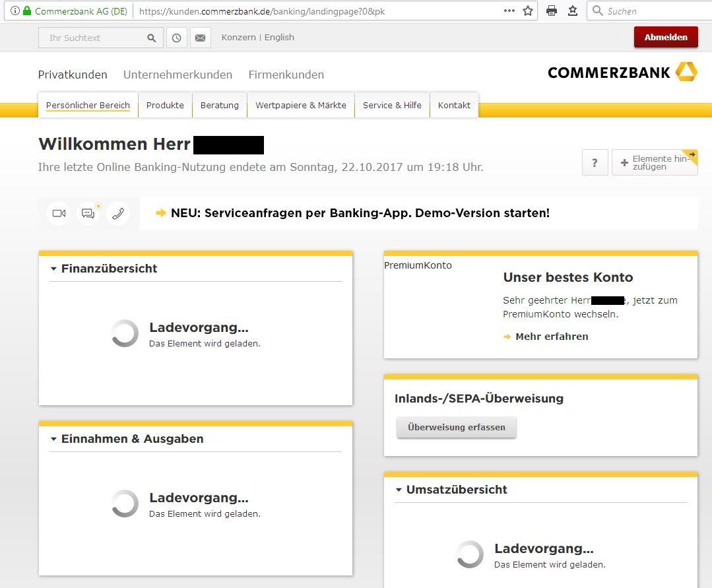
Task: Follow the Mehr erfahren link
Action: 552,337
